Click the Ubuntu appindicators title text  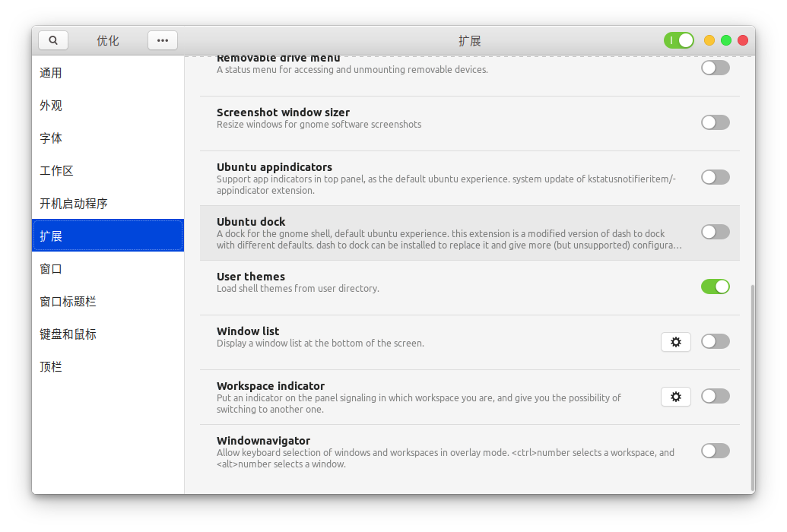tap(274, 167)
